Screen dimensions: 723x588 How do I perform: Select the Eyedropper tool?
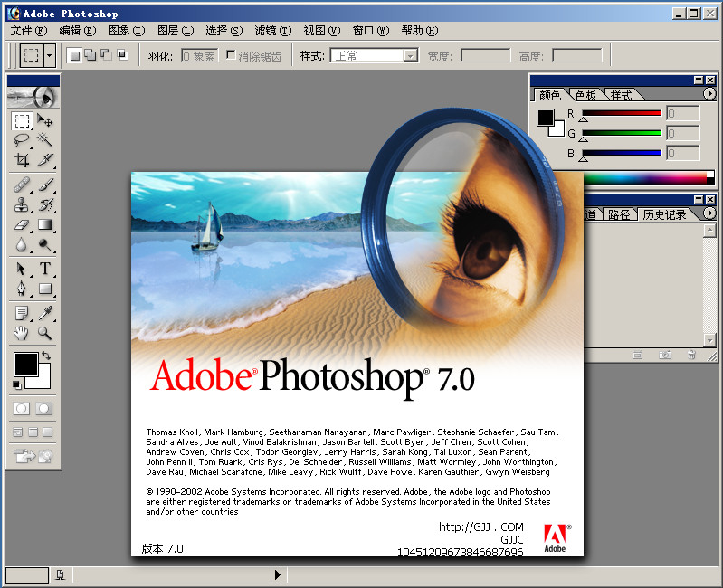[x=44, y=313]
